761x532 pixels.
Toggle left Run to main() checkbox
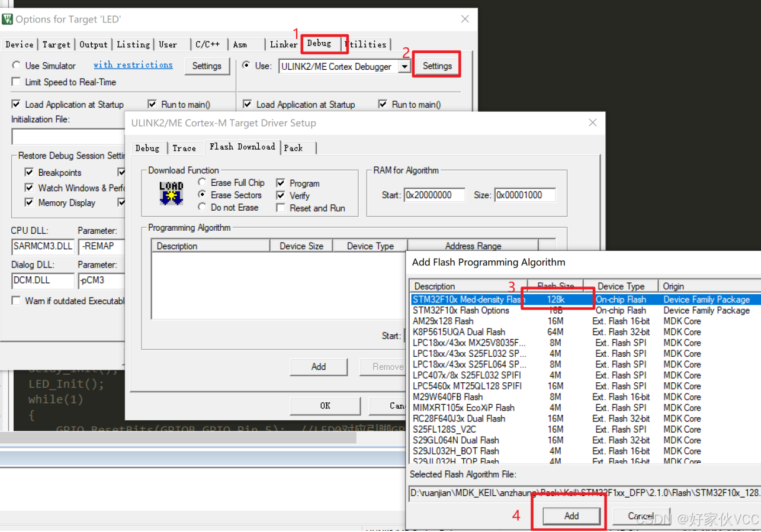pos(152,104)
